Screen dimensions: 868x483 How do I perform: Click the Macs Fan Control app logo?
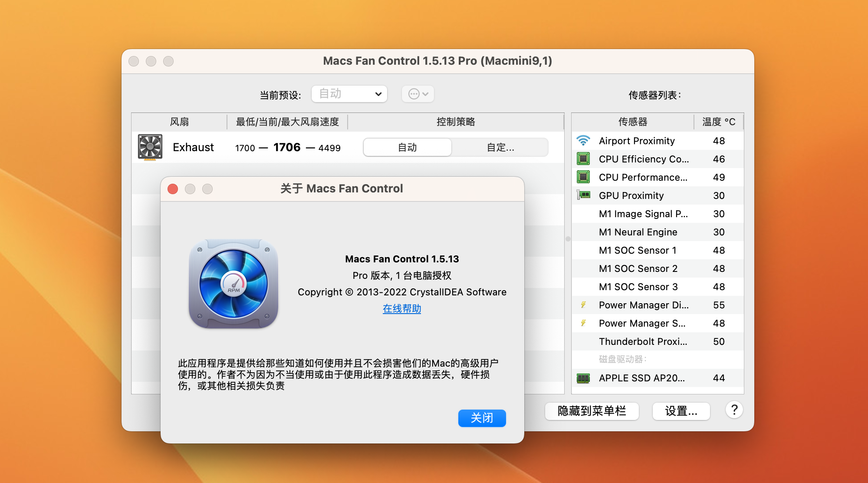click(x=233, y=283)
